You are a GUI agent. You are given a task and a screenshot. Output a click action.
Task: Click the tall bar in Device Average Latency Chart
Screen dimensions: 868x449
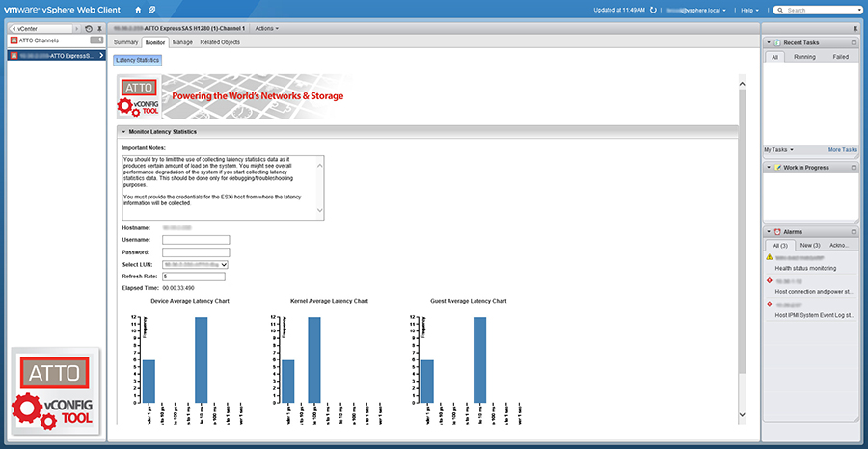coord(202,360)
